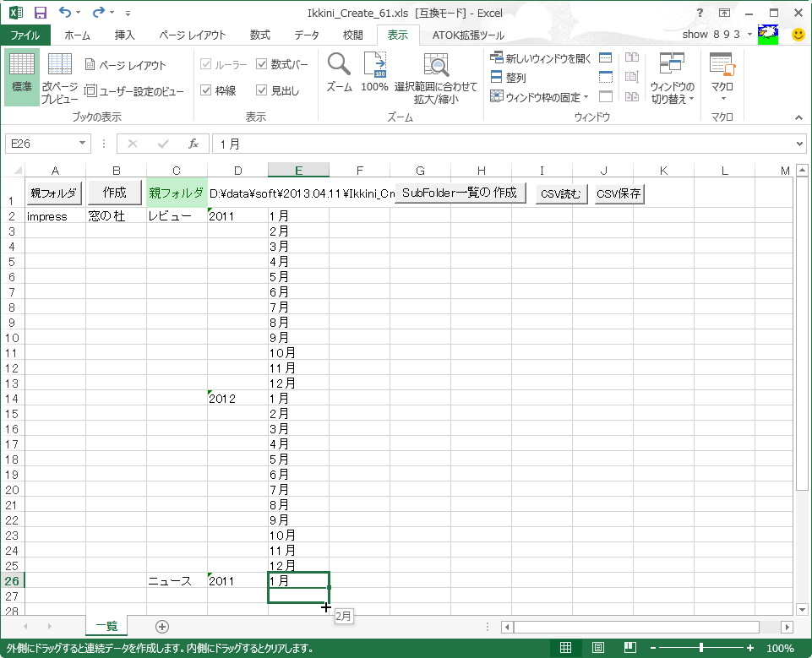This screenshot has width=812, height=658.
Task: Click 整列 arrange windows
Action: 508,78
